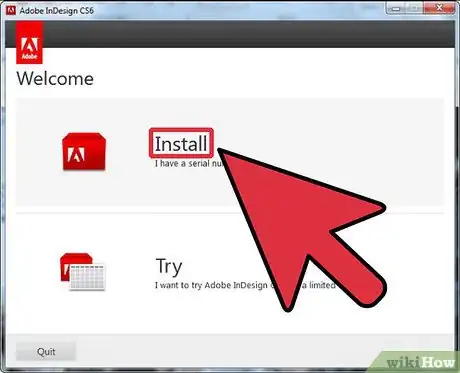The width and height of the screenshot is (460, 373).
Task: Click the red Adobe install box icon
Action: pyautogui.click(x=84, y=151)
